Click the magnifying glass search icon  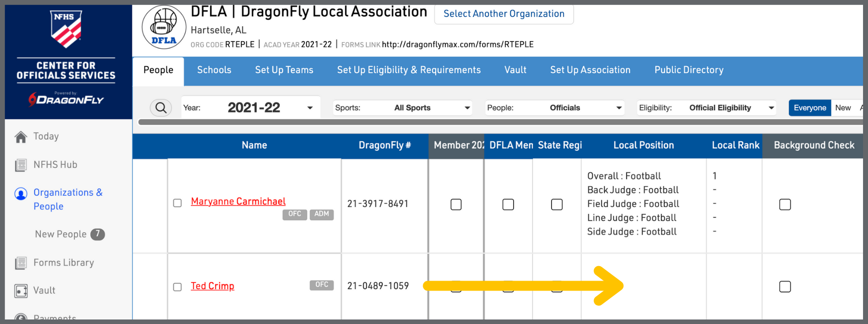pyautogui.click(x=160, y=108)
